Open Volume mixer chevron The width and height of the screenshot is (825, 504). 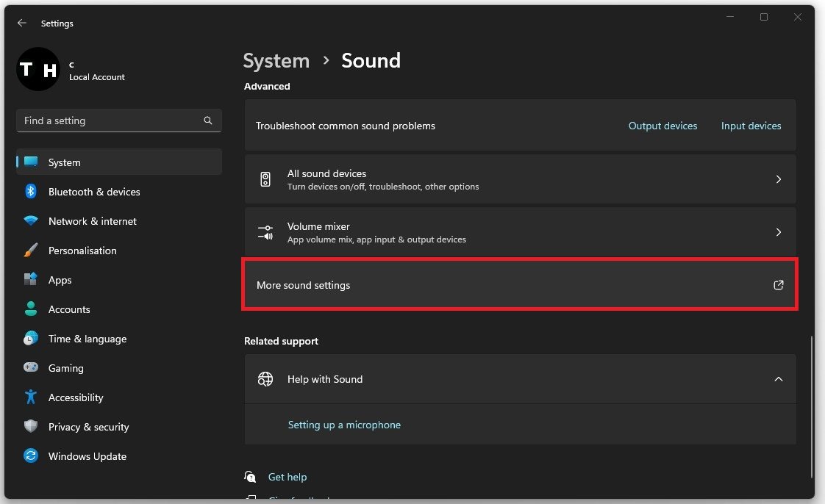pyautogui.click(x=779, y=232)
